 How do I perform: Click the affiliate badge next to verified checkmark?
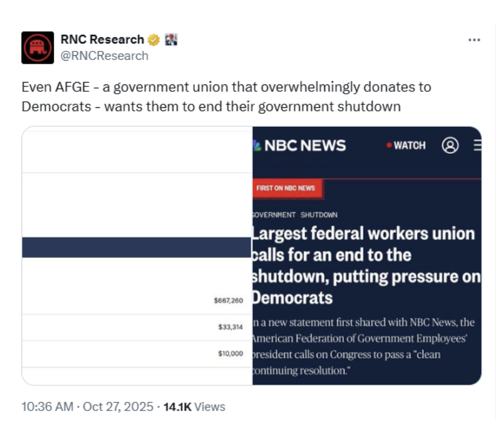pyautogui.click(x=171, y=40)
